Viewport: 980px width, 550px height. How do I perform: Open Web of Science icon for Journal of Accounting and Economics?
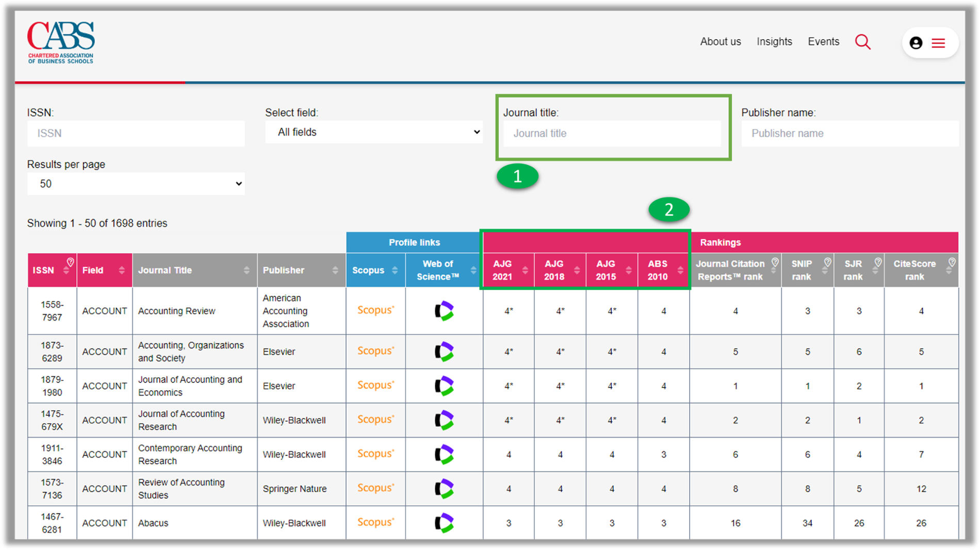444,386
